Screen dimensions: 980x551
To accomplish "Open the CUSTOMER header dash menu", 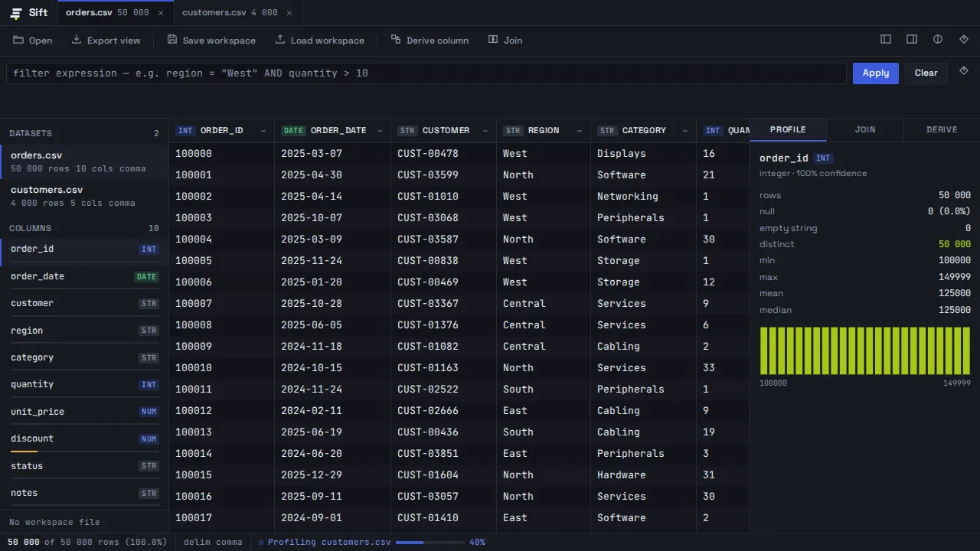I will pos(485,131).
